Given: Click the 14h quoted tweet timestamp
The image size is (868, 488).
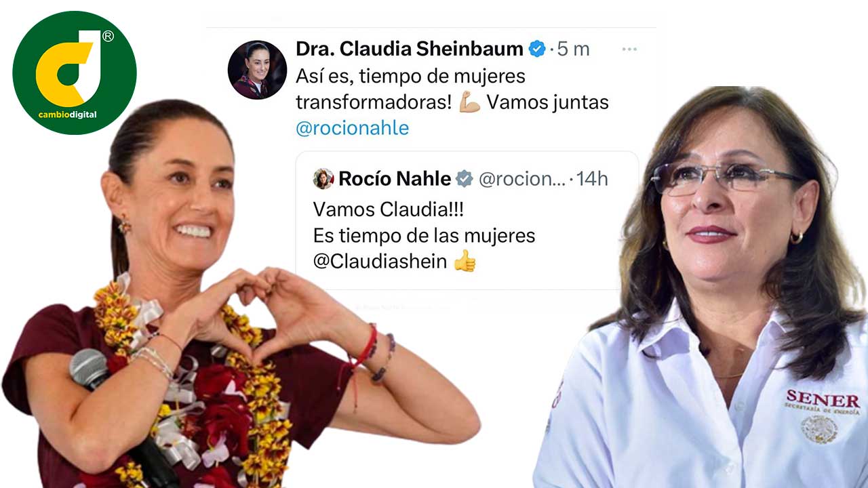Looking at the screenshot, I should coord(592,179).
